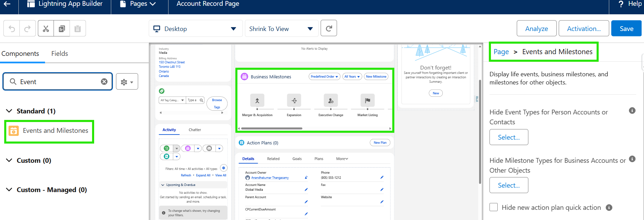This screenshot has width=644, height=220.
Task: Click the Undo icon in the toolbar
Action: pos(12,29)
